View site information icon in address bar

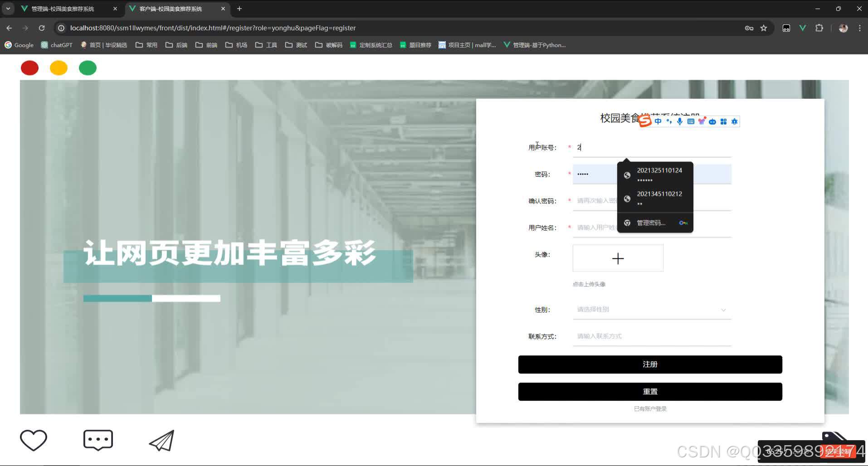pos(61,28)
